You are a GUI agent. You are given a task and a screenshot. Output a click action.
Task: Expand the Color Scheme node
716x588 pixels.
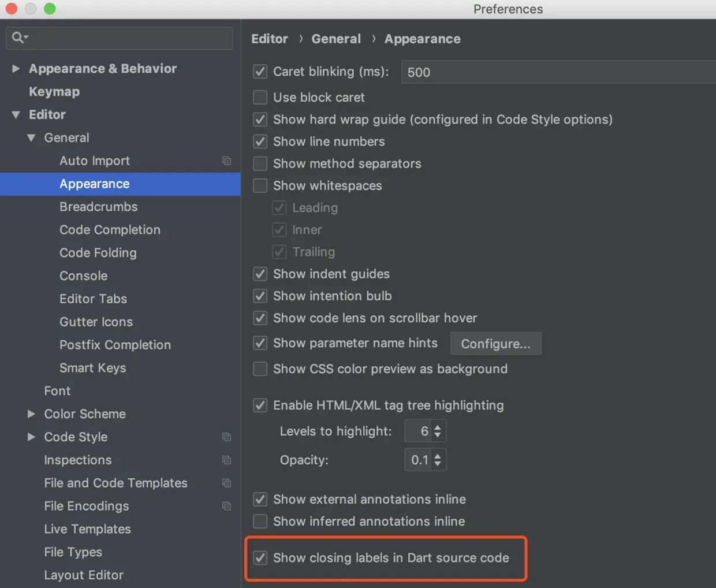tap(31, 414)
